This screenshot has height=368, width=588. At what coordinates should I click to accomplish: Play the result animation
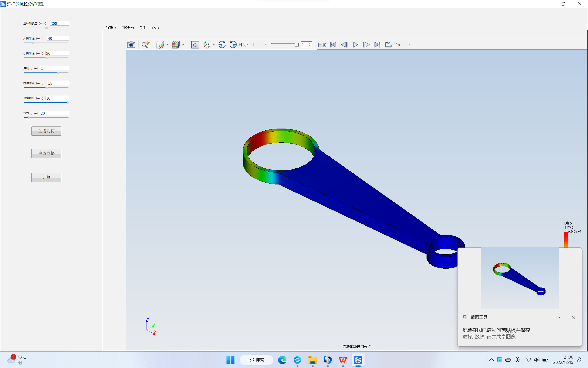click(356, 45)
